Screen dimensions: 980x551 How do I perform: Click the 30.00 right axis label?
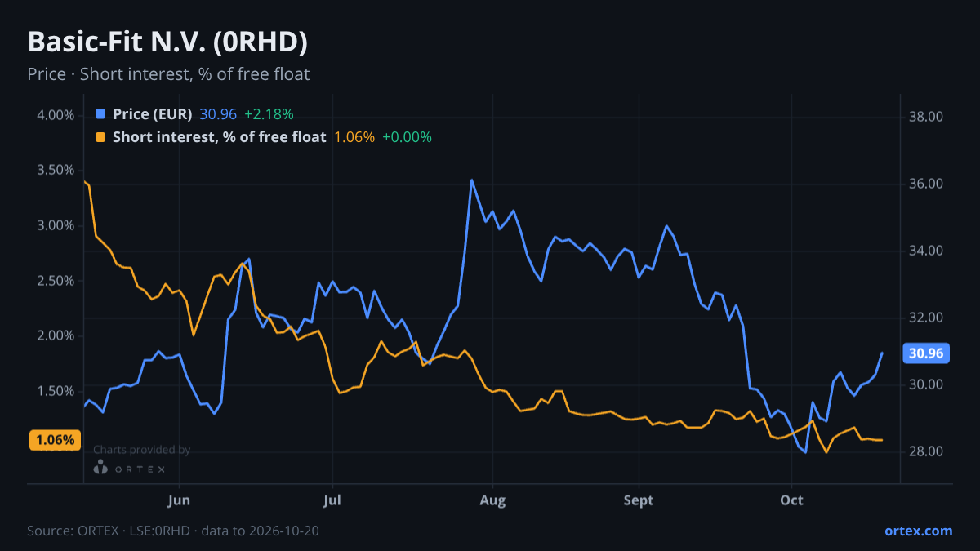click(x=925, y=384)
